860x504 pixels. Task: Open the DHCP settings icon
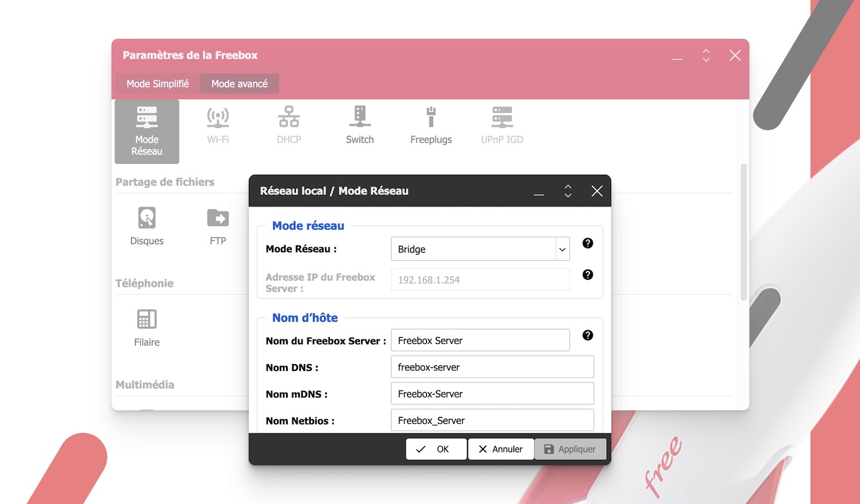tap(289, 125)
